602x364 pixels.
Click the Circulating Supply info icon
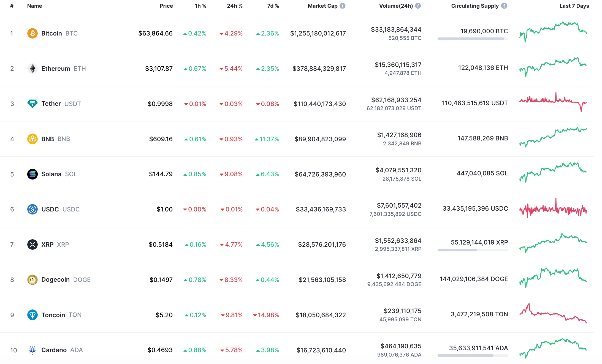(x=504, y=6)
